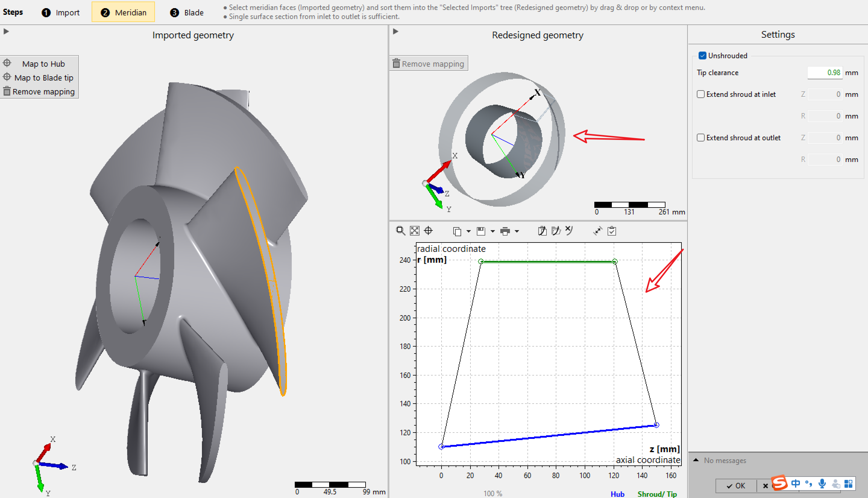Go to the Import step tab
The image size is (868, 498).
[61, 12]
